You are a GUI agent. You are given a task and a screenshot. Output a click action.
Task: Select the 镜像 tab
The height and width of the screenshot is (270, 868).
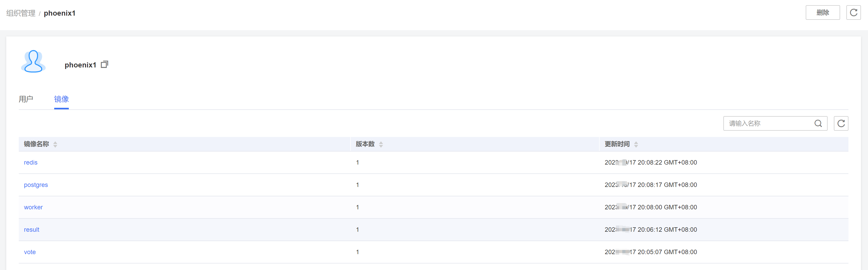pos(61,99)
